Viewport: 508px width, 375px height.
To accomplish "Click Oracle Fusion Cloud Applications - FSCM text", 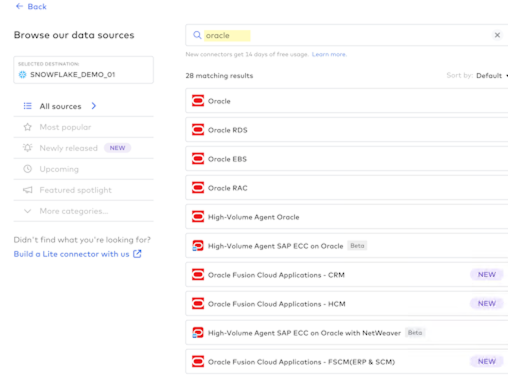I will point(301,362).
